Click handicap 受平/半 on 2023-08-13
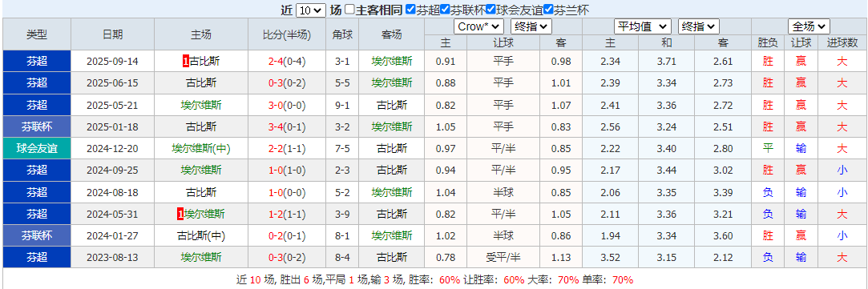The image size is (868, 289). [x=503, y=258]
